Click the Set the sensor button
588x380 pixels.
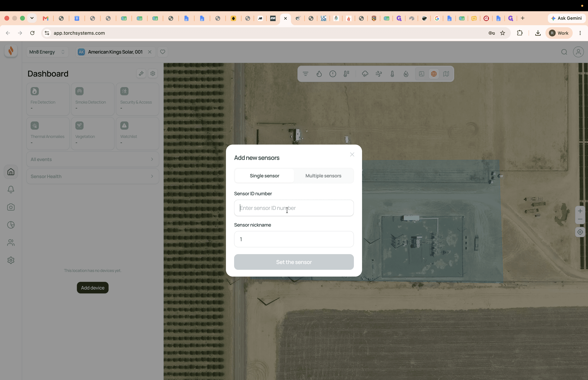point(294,262)
